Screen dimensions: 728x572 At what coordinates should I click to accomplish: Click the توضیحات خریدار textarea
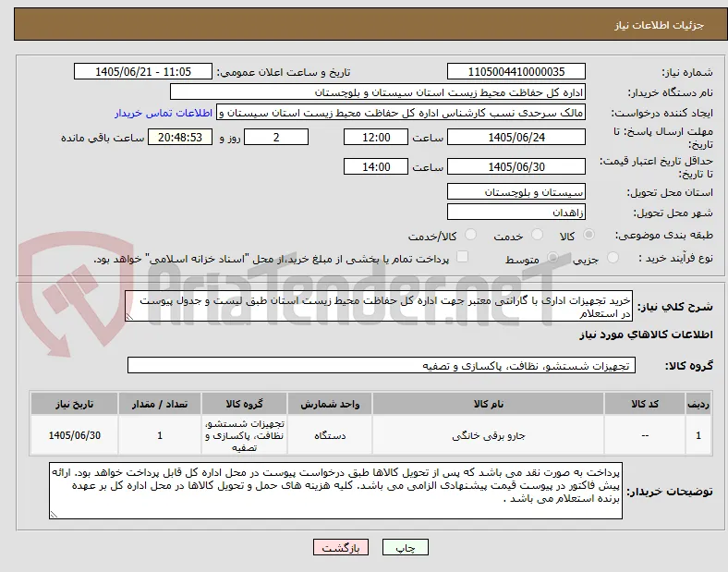335,491
